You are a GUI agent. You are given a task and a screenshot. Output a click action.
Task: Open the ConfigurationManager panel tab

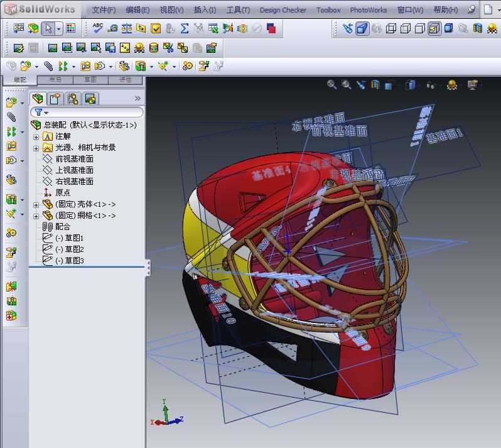click(x=73, y=99)
